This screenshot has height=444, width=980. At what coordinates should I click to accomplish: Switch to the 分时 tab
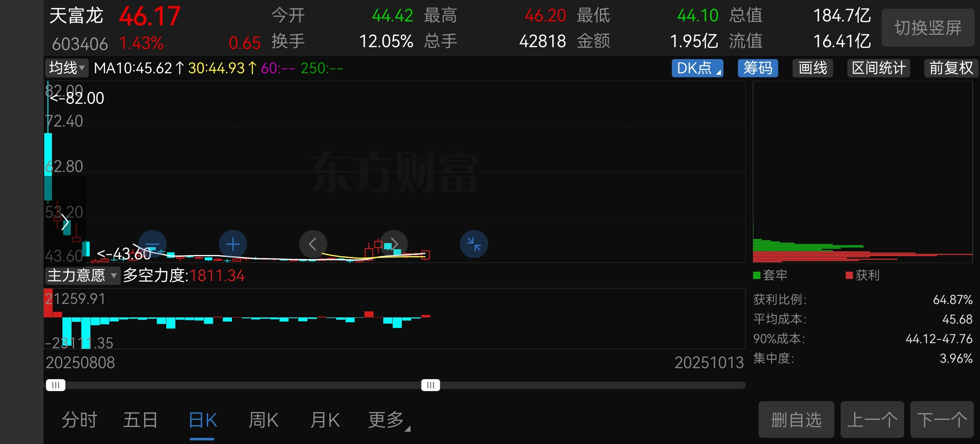pos(79,420)
